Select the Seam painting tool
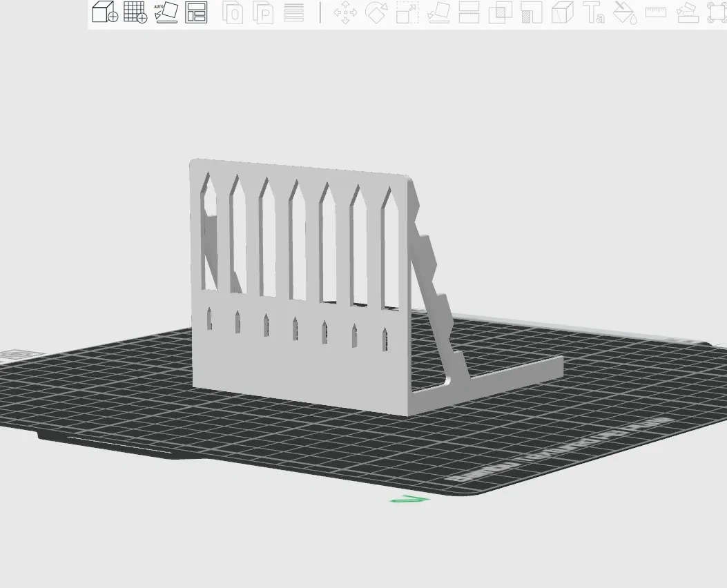The width and height of the screenshot is (727, 588). [x=563, y=12]
